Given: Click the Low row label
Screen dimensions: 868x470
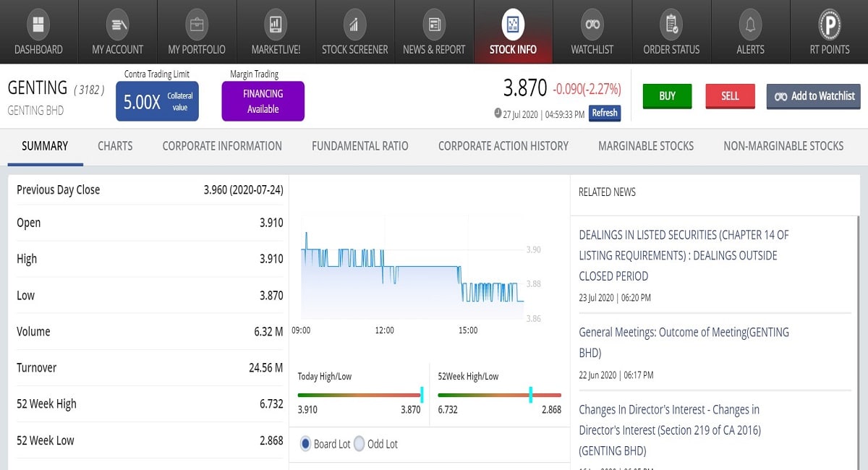Looking at the screenshot, I should [x=25, y=295].
